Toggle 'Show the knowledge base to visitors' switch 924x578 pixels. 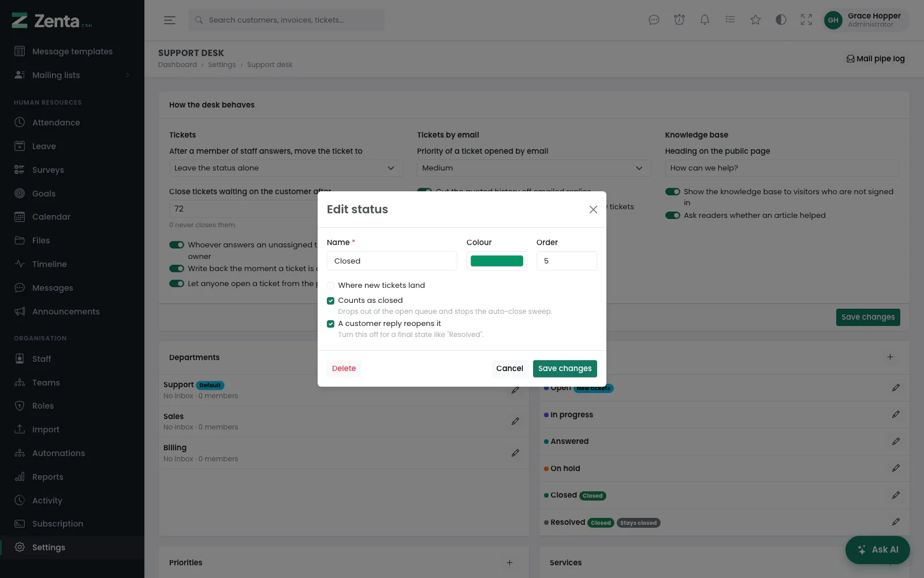click(x=672, y=192)
